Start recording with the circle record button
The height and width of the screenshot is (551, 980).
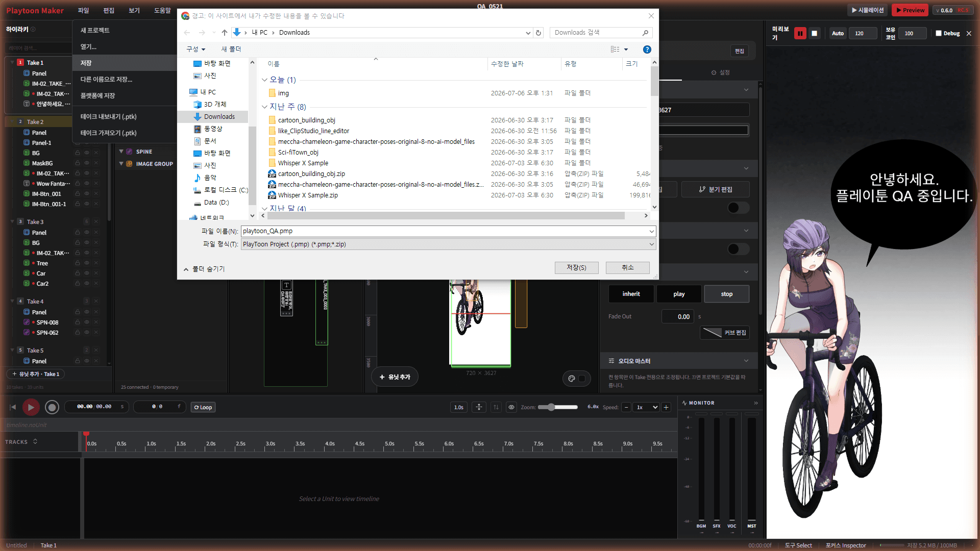(x=52, y=407)
